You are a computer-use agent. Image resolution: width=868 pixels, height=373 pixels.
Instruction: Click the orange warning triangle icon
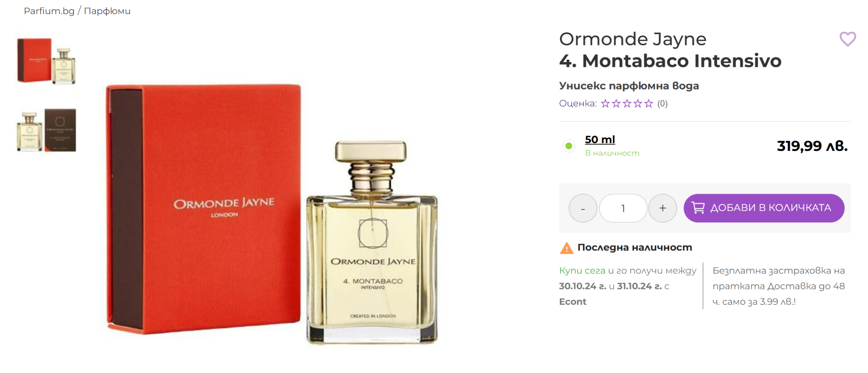pos(566,248)
